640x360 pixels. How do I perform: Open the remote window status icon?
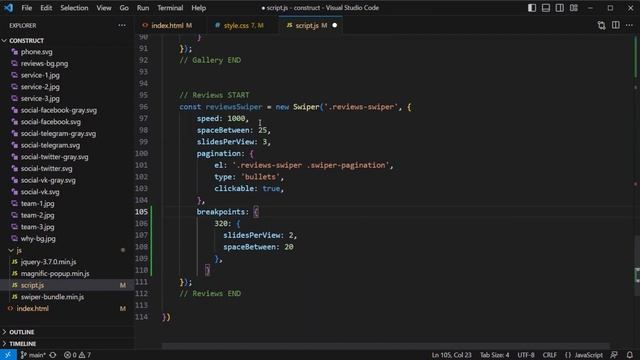[x=8, y=355]
